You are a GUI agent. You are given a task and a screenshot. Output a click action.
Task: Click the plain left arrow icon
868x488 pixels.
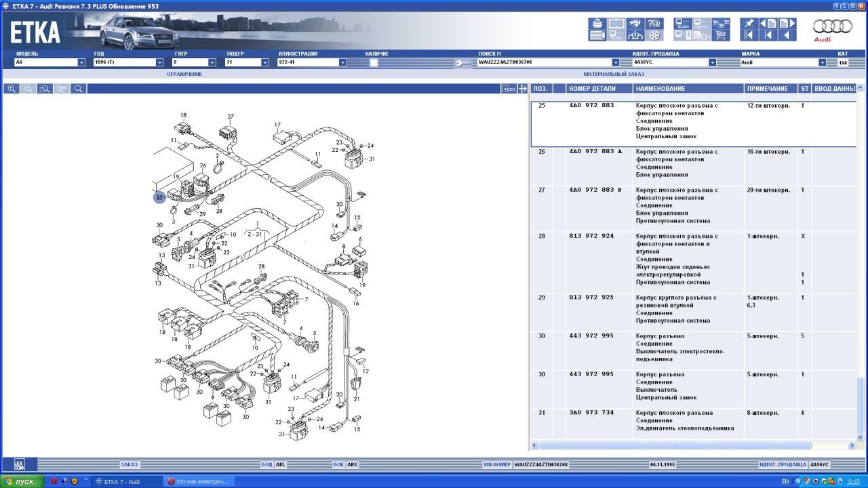[x=787, y=35]
